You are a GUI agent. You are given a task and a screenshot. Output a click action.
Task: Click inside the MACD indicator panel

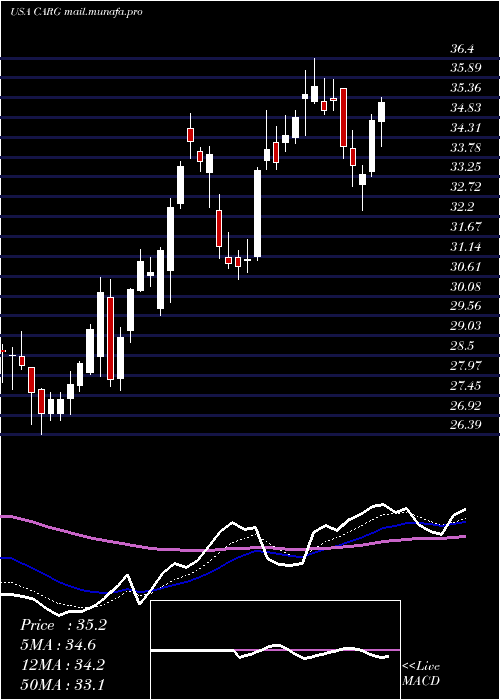275,650
